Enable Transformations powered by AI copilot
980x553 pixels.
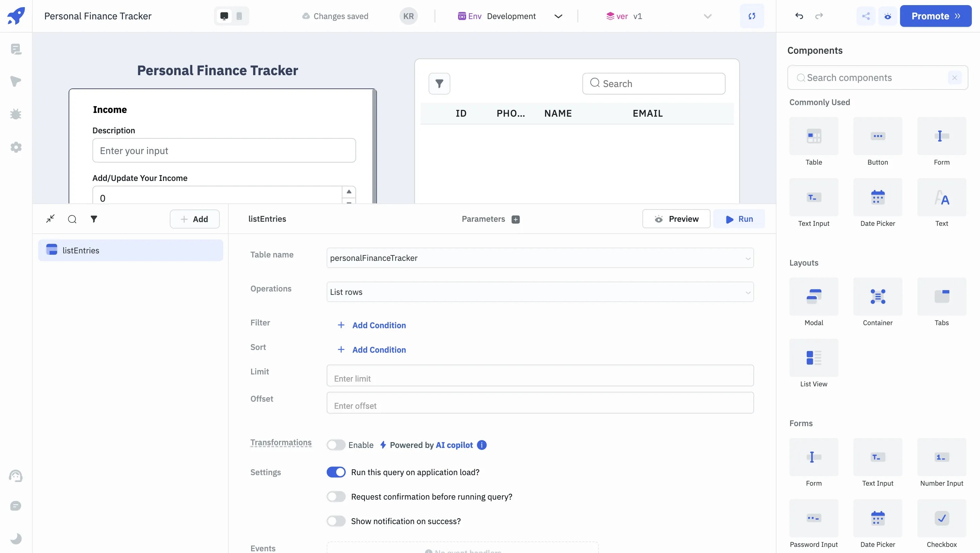(x=336, y=444)
